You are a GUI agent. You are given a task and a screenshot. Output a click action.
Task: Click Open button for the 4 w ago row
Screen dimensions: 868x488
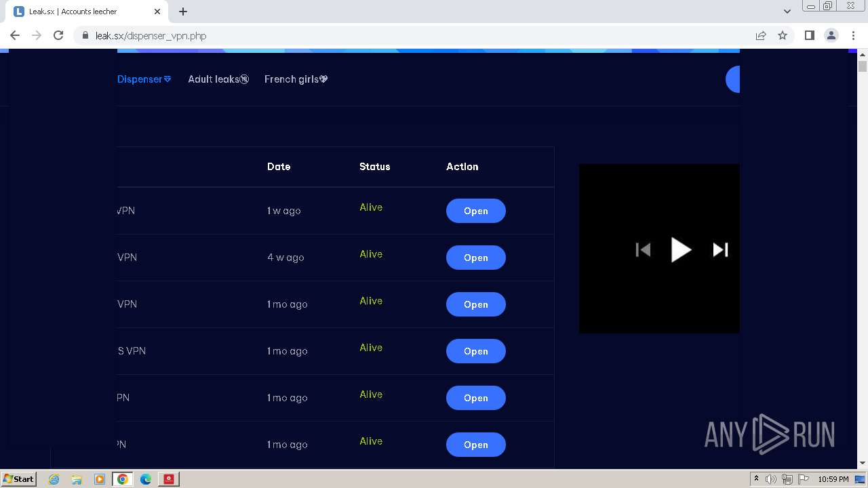[x=475, y=258]
